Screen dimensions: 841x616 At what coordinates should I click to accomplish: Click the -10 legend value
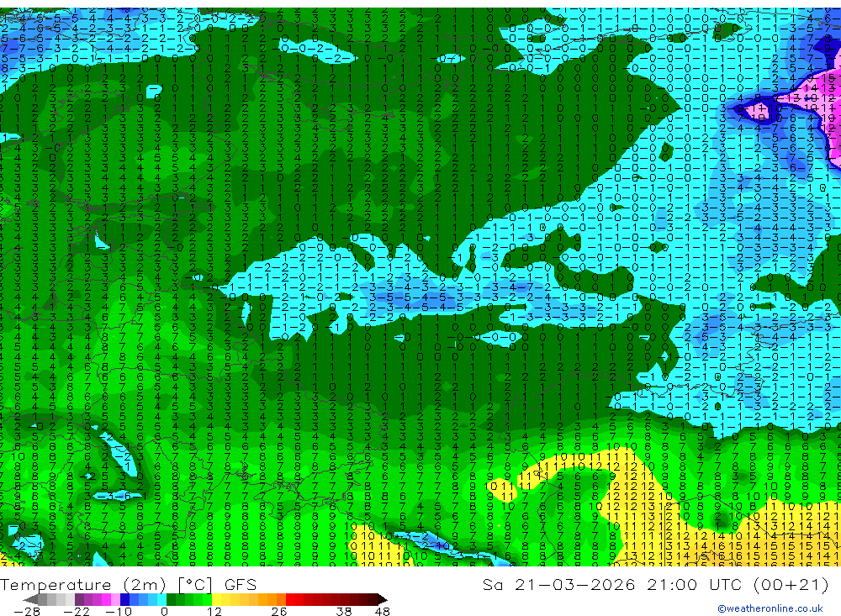tap(119, 612)
